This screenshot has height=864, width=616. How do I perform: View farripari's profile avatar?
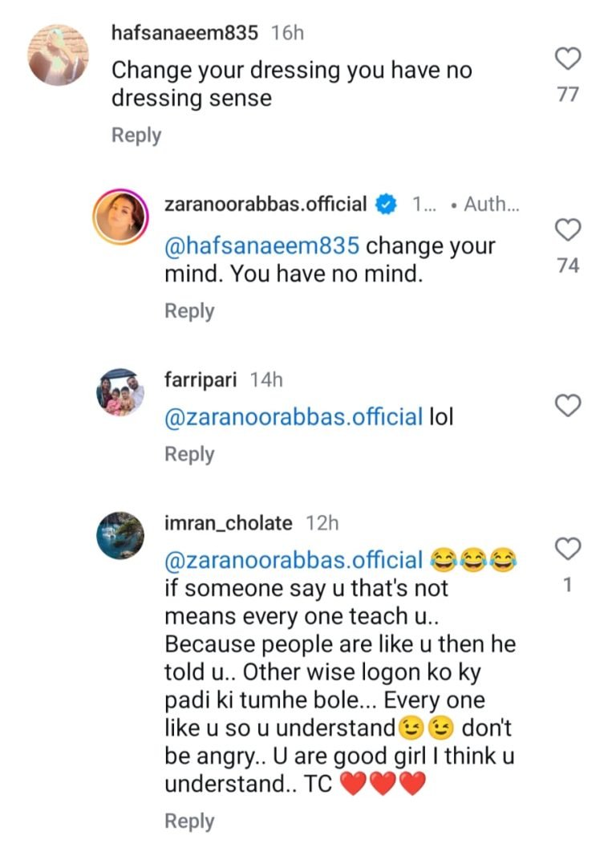(x=120, y=392)
